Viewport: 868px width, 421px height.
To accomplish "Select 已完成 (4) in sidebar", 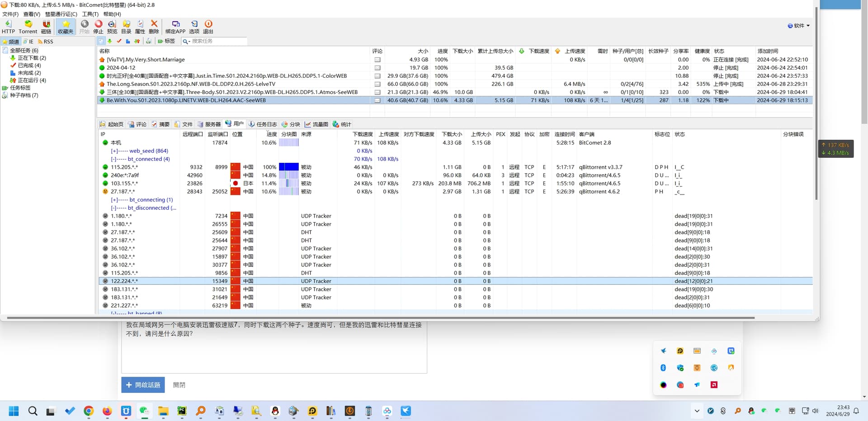I will click(29, 65).
